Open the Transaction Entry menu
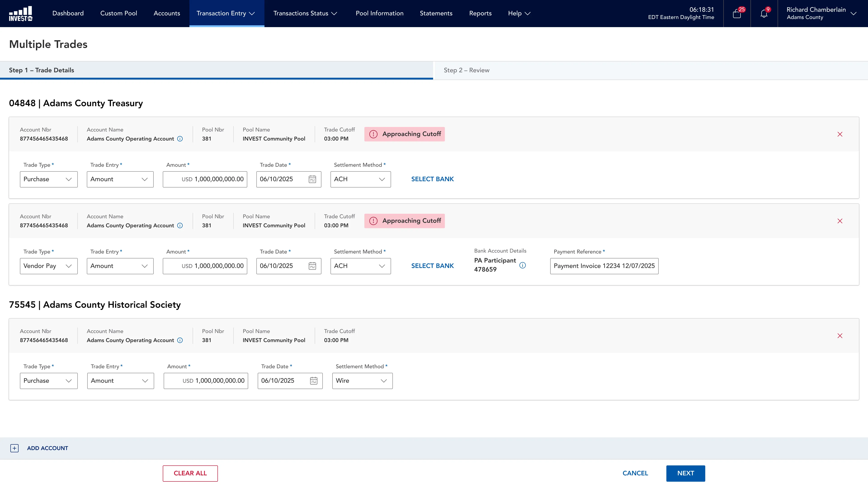The image size is (868, 488). pyautogui.click(x=226, y=14)
